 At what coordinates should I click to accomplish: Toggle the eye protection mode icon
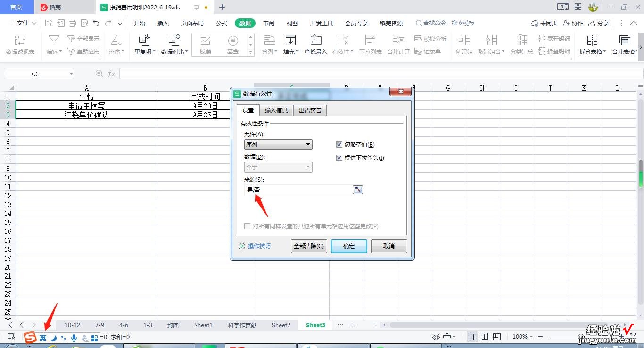tap(436, 337)
